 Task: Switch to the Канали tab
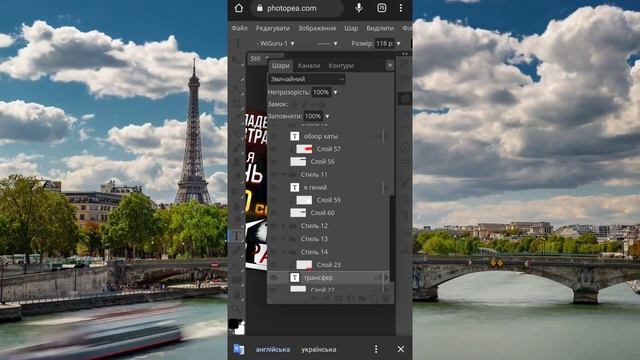pos(309,66)
